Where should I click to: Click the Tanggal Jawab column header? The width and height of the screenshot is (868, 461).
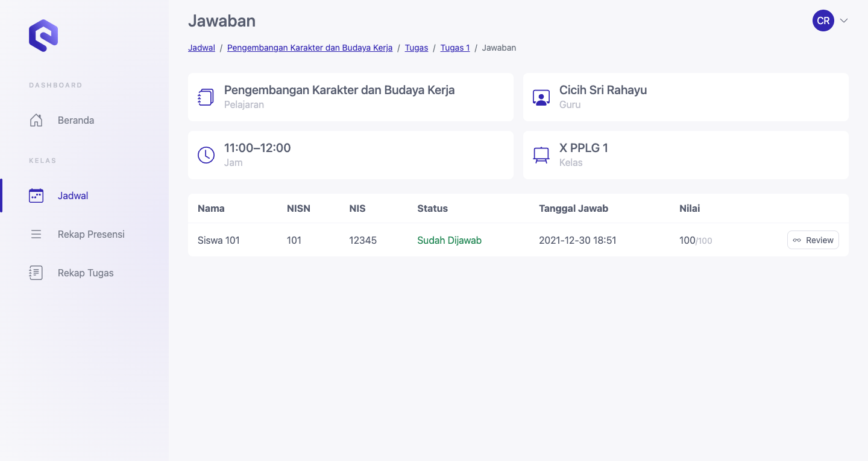coord(573,208)
